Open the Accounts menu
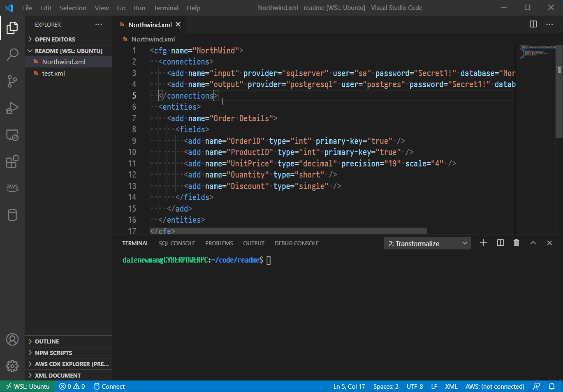The image size is (563, 392). click(x=12, y=339)
